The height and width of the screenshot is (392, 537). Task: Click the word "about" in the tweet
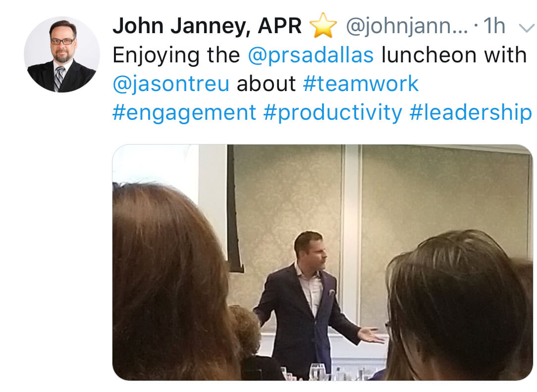point(266,84)
